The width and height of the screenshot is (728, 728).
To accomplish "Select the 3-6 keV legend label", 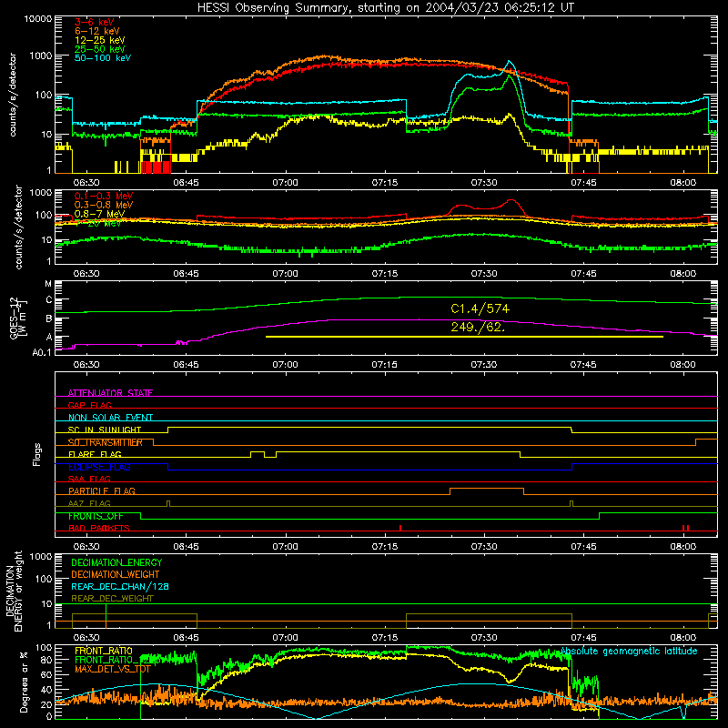I will point(94,22).
